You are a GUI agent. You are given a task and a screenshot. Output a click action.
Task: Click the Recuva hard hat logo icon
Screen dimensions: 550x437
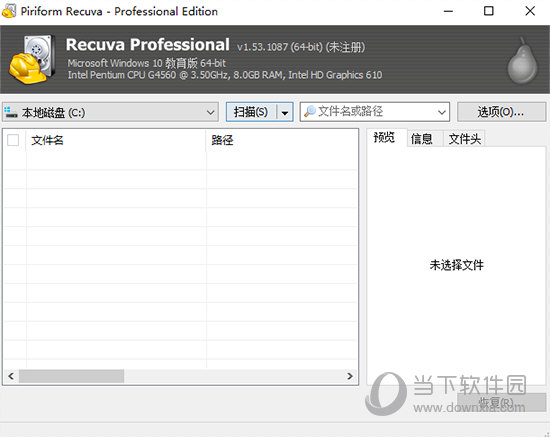point(32,59)
